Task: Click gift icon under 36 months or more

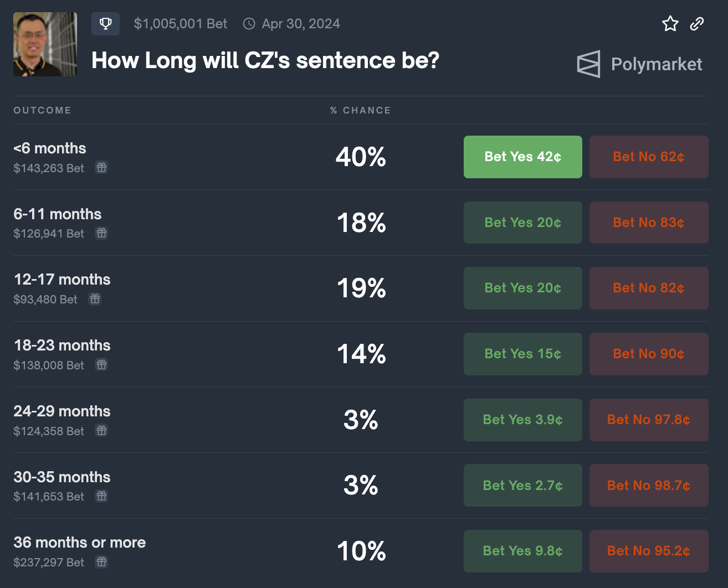Action: [101, 562]
